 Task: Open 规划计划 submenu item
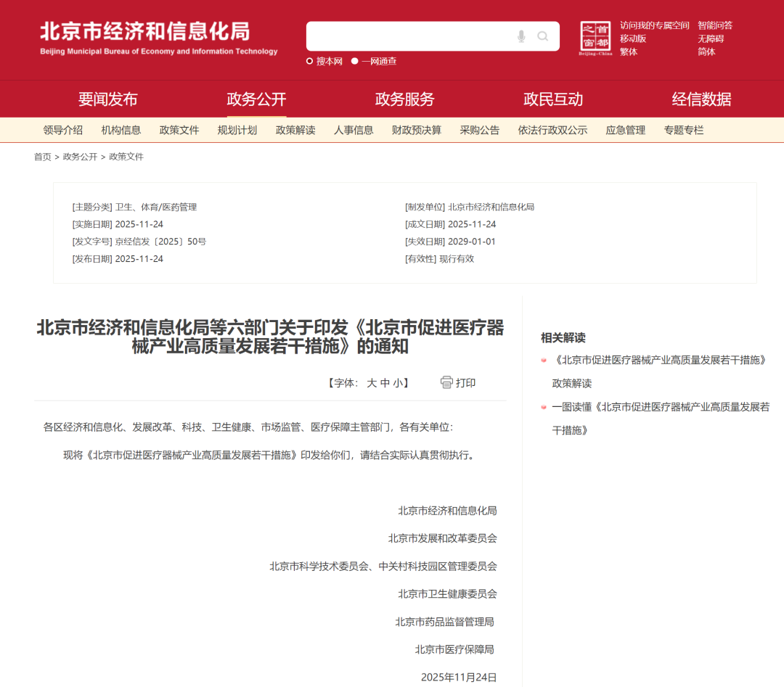pos(237,131)
